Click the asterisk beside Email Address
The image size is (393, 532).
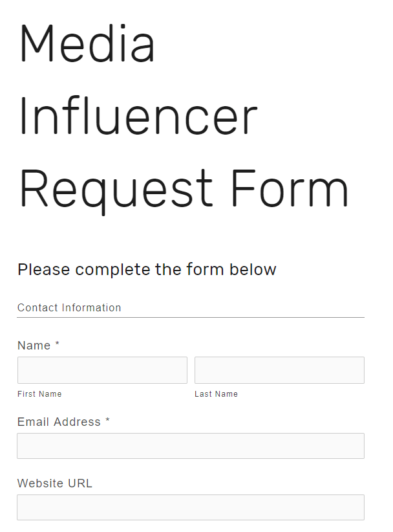click(108, 421)
